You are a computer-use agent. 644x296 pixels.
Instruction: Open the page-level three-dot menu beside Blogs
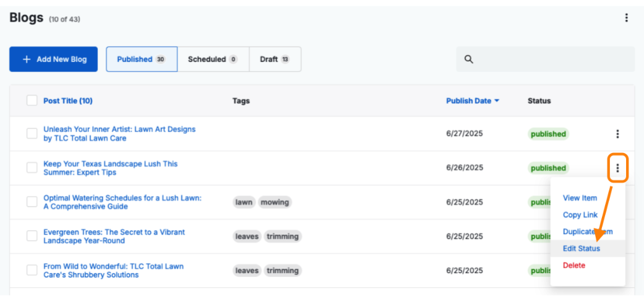tap(626, 18)
